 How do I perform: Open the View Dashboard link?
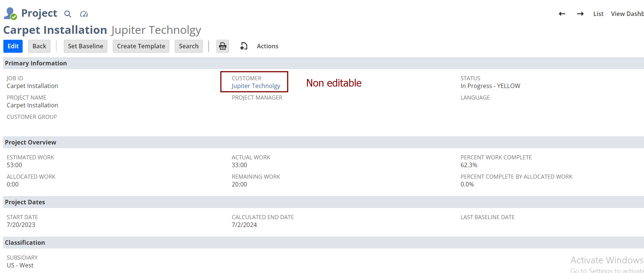(x=627, y=14)
